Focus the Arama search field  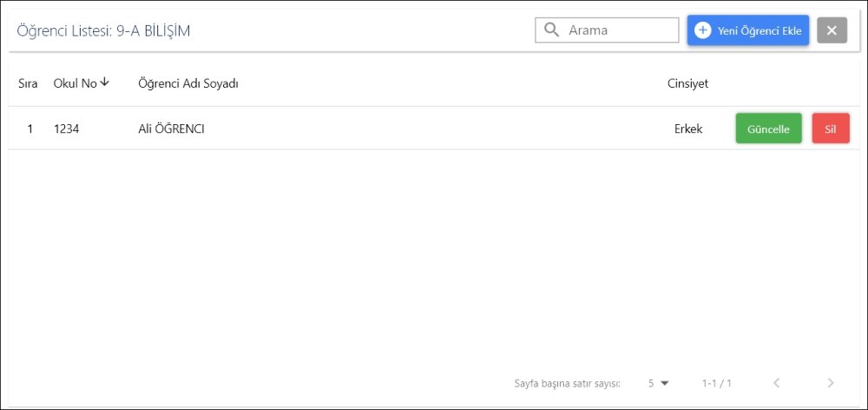pos(618,30)
